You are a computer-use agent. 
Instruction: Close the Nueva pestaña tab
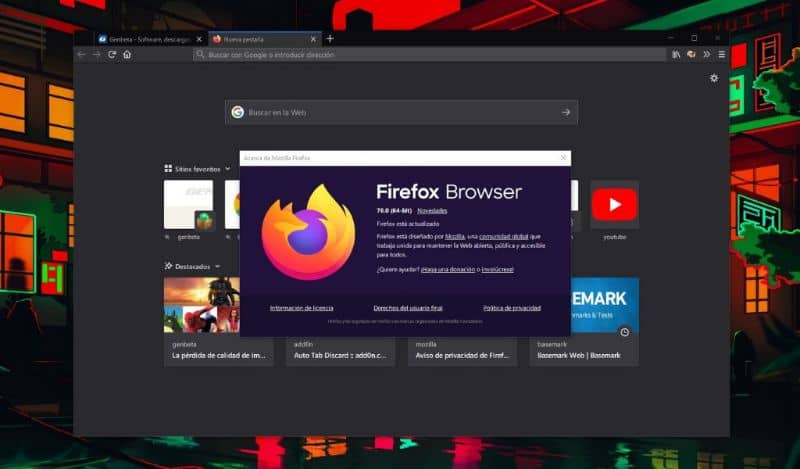click(x=313, y=39)
